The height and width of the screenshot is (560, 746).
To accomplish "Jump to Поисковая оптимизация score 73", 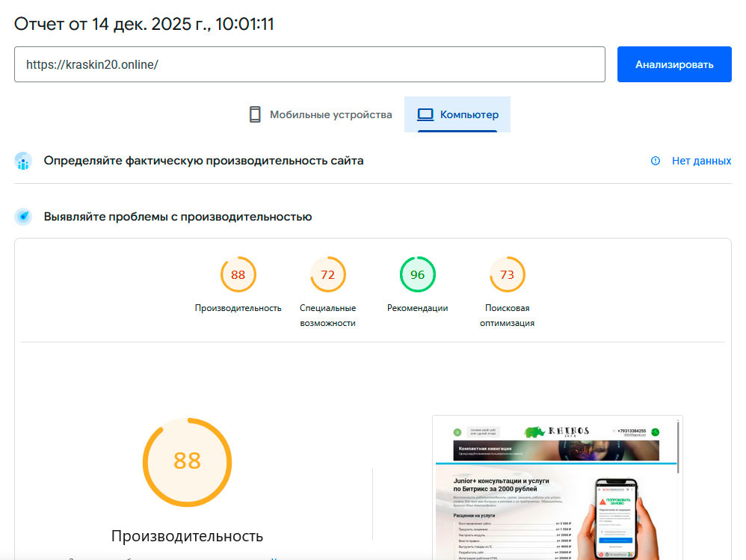I will click(507, 274).
